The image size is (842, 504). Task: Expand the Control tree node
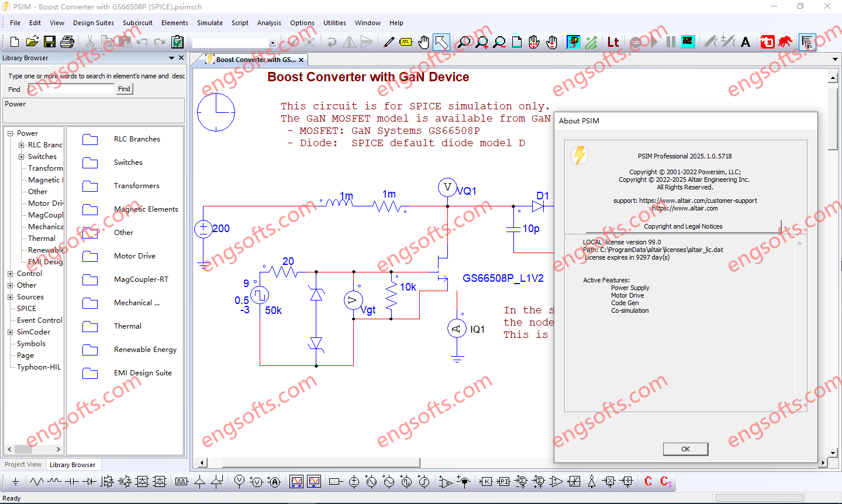click(x=10, y=274)
